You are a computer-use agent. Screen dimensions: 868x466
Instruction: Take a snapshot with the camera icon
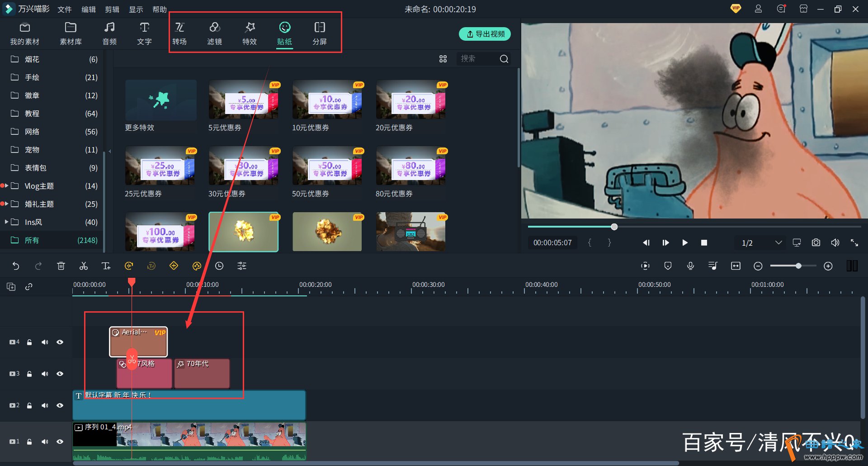(x=816, y=243)
